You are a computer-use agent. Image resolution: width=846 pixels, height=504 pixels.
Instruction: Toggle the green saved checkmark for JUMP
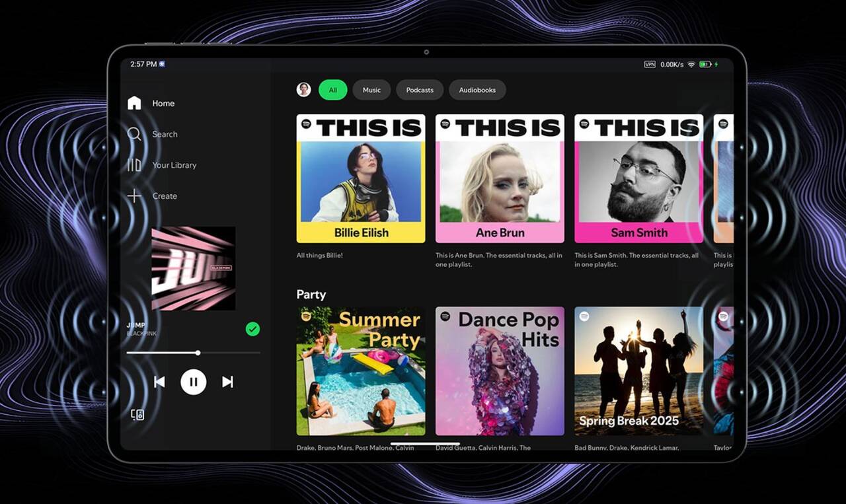click(252, 329)
